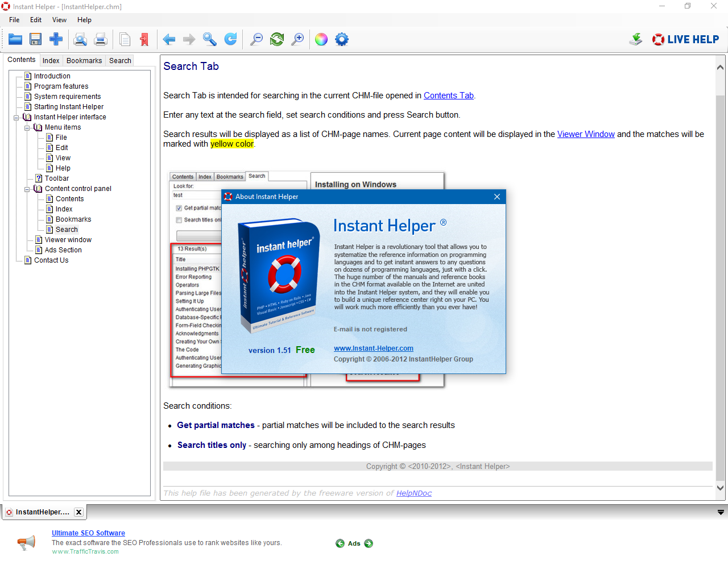Click the magnifier find icon in toolbar

[210, 39]
